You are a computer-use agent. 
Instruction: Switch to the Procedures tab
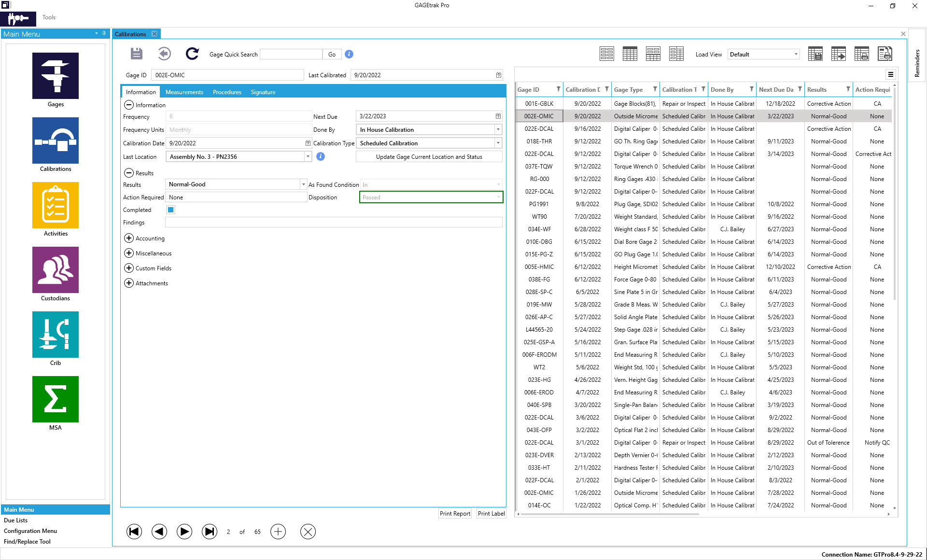point(226,92)
